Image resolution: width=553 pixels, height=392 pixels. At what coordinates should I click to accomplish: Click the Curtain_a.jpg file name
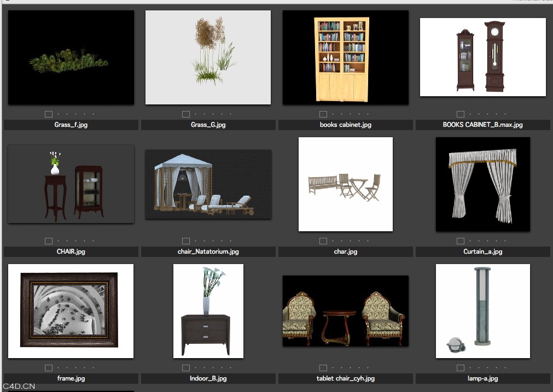pos(483,251)
